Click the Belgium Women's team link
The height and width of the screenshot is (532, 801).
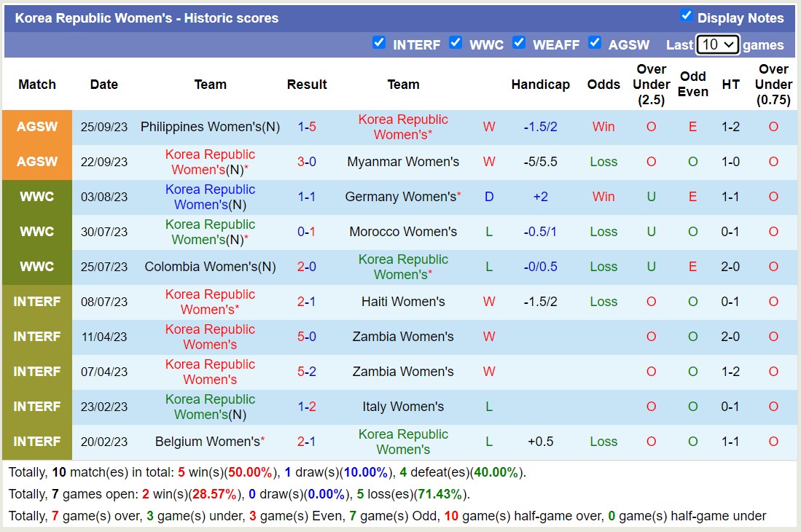point(207,442)
